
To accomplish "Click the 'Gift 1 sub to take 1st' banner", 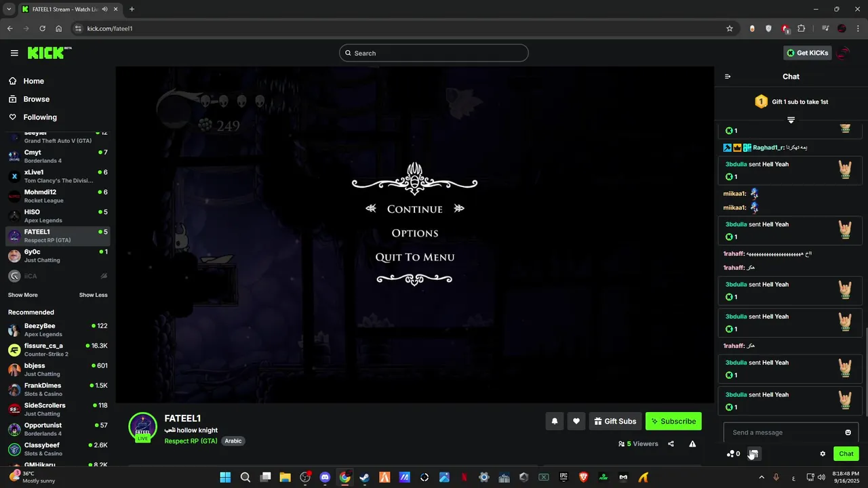I will (x=791, y=102).
